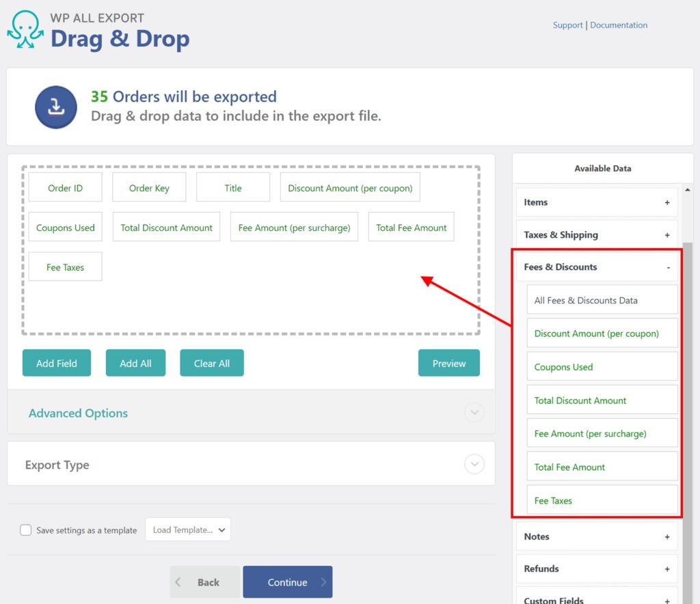Enable the Save settings as a template checkbox
This screenshot has height=604, width=700.
coord(25,530)
